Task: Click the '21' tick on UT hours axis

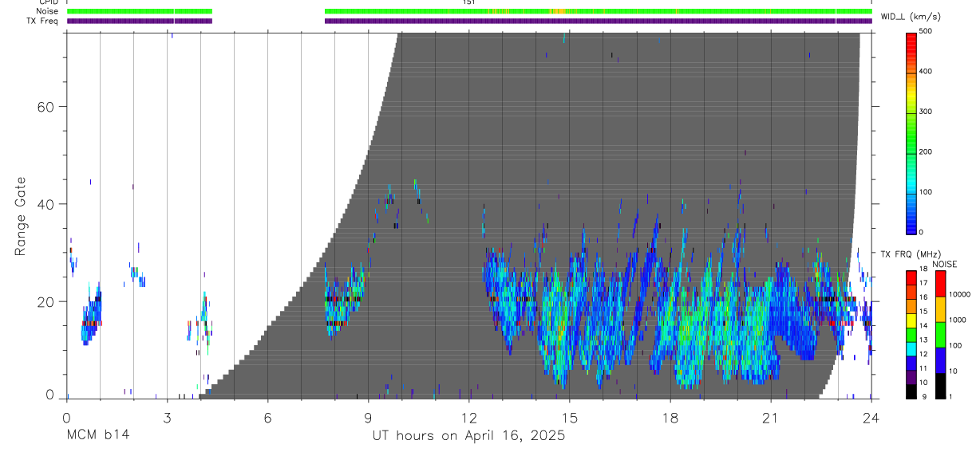Action: coord(770,417)
